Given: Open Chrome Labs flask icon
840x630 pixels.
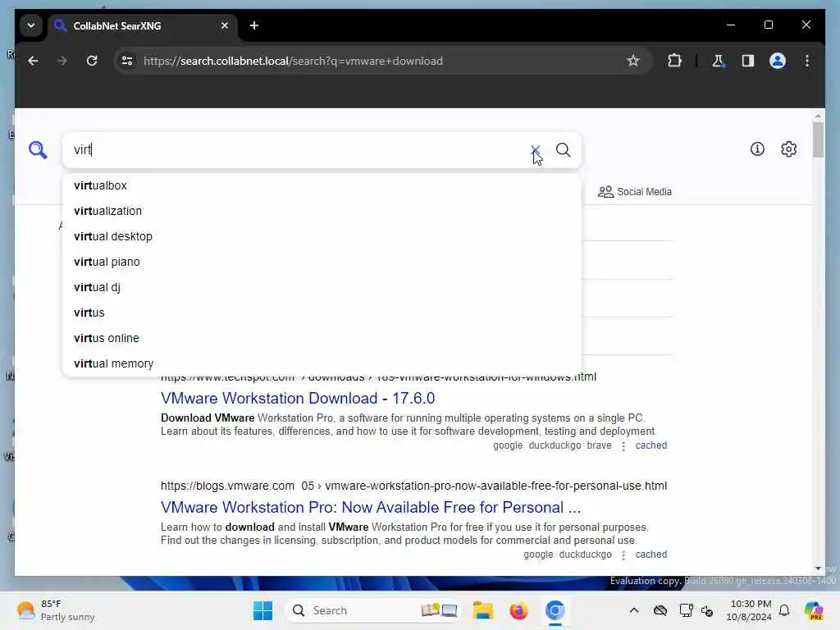Looking at the screenshot, I should coord(718,61).
